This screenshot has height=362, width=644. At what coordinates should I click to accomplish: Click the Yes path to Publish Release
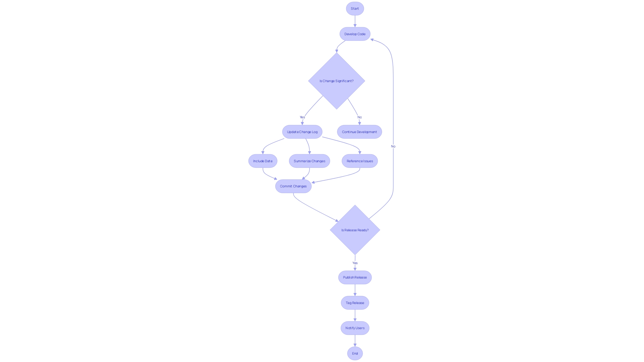355,262
